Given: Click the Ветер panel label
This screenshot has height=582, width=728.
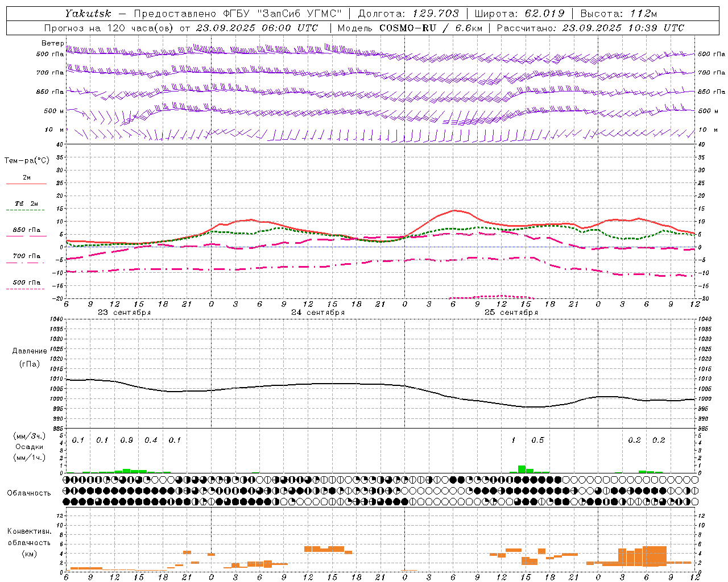Looking at the screenshot, I should [52, 43].
